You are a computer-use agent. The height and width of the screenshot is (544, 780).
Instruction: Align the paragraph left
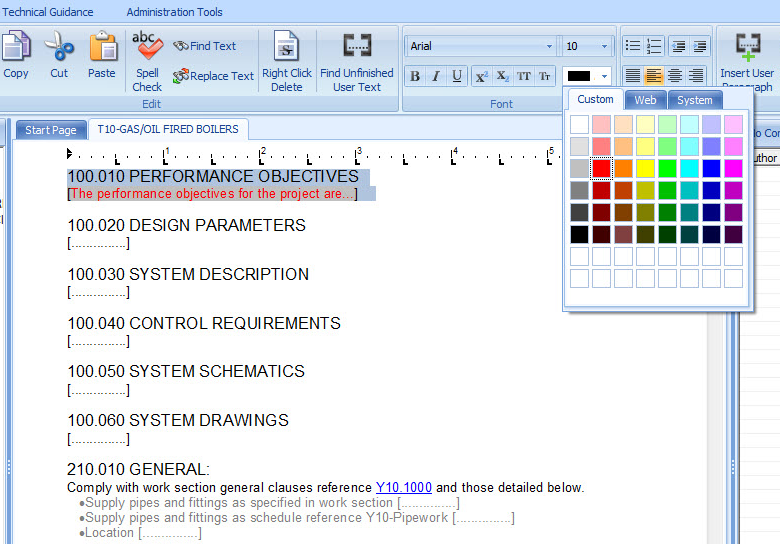point(654,76)
